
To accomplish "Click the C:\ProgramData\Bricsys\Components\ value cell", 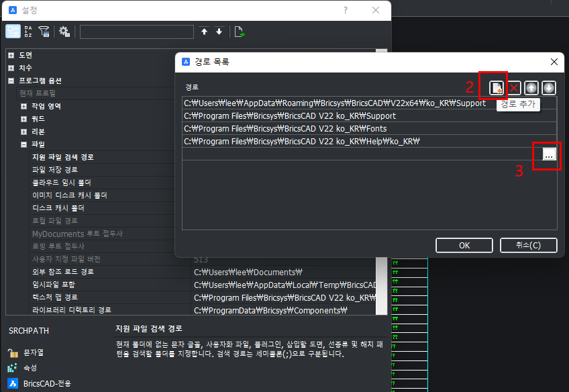I will 283,310.
